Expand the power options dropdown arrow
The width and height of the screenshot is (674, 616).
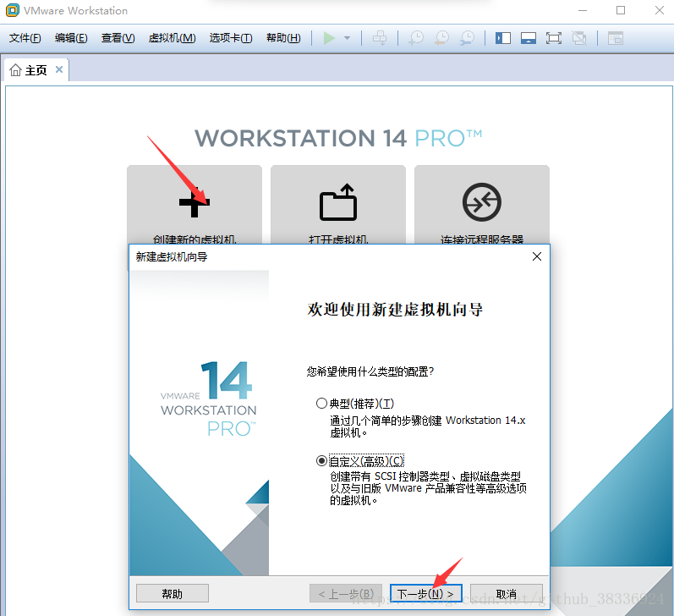347,38
